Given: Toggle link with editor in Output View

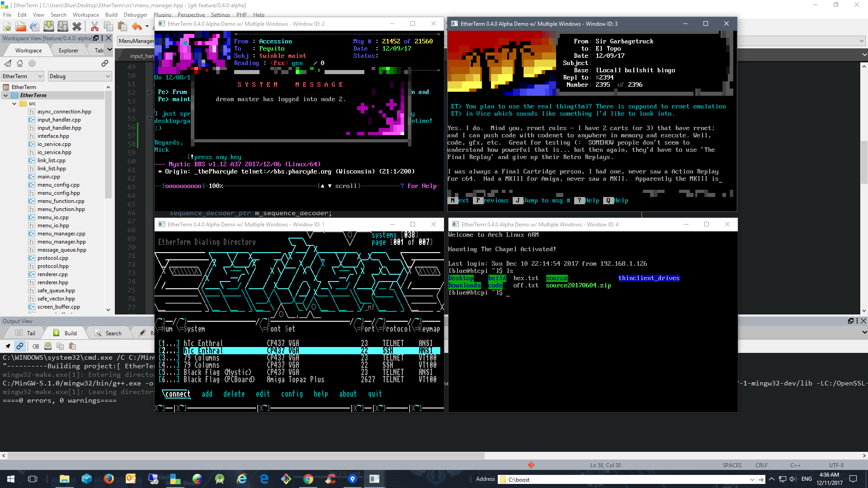Looking at the screenshot, I should [20, 347].
